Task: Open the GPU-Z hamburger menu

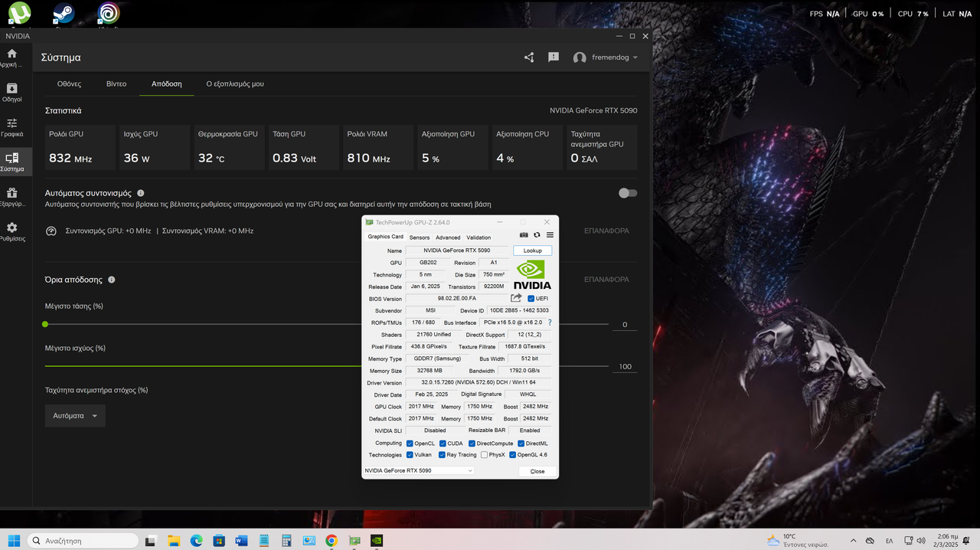Action: tap(550, 235)
